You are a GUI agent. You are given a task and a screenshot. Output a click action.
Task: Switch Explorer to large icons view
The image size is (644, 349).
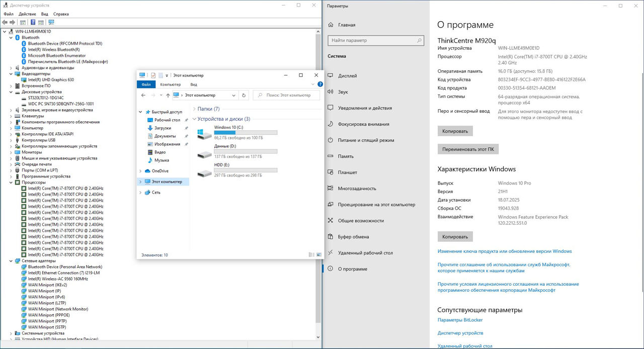(319, 255)
